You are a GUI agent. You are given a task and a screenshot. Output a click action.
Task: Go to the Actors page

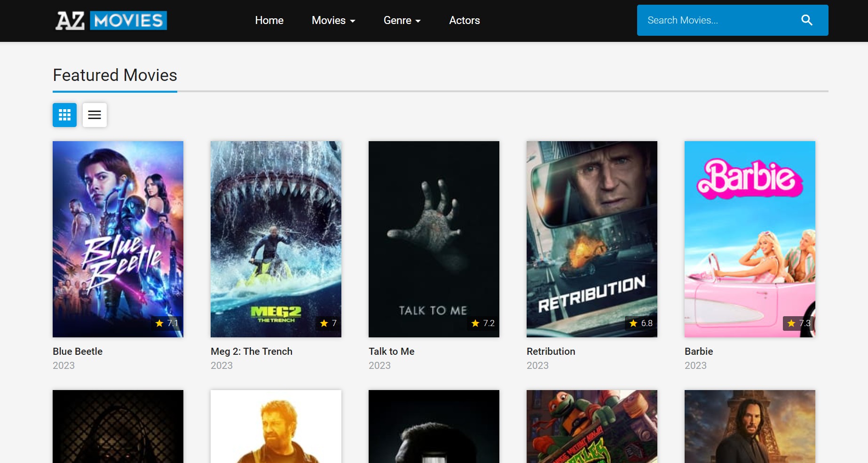pyautogui.click(x=464, y=20)
